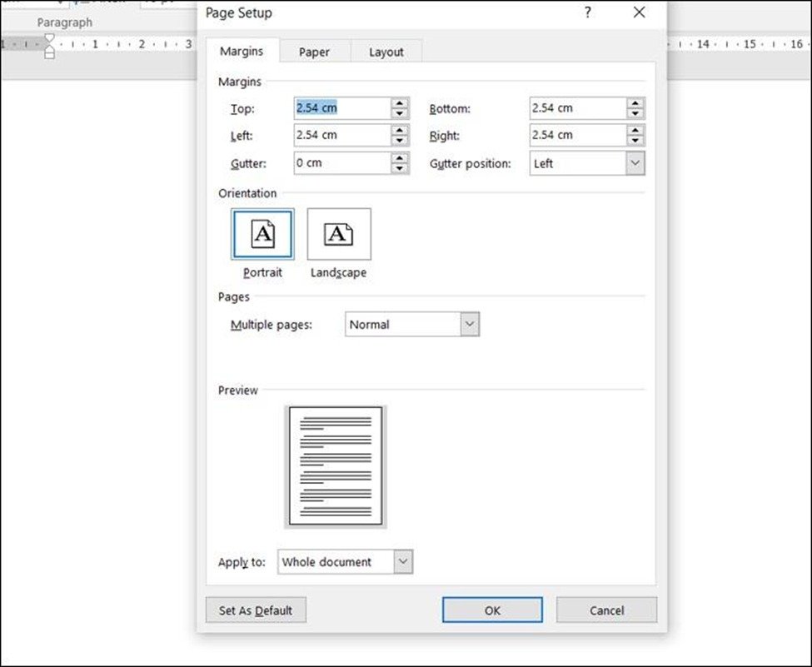Decrease the Right margin with down arrow

[635, 141]
